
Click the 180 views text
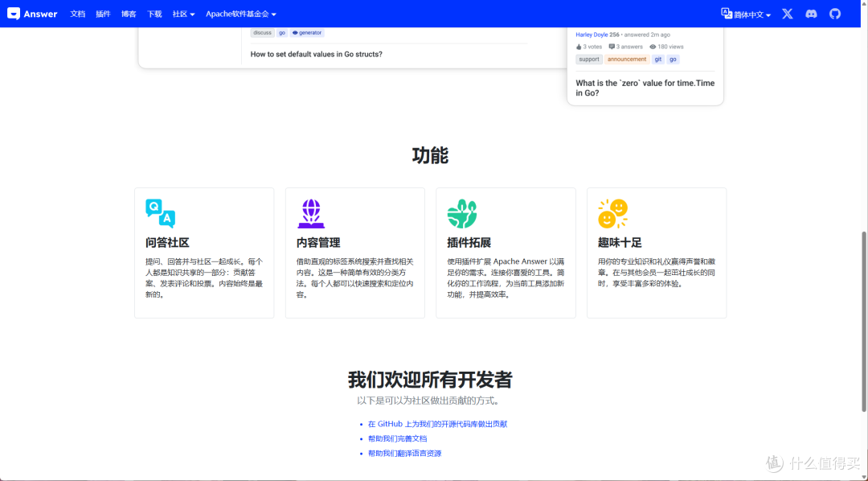(x=670, y=47)
